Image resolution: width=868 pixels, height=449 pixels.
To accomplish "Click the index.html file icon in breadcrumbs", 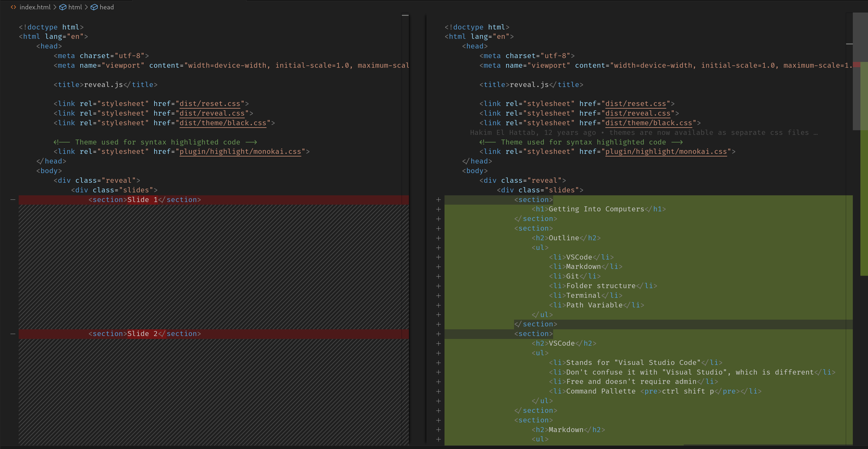I will tap(13, 7).
